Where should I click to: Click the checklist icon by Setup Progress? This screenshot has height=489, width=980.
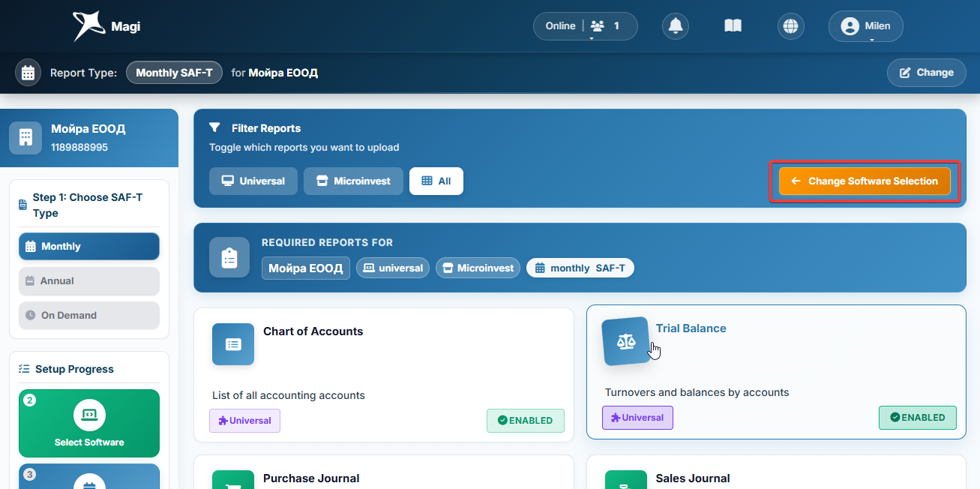coord(24,369)
